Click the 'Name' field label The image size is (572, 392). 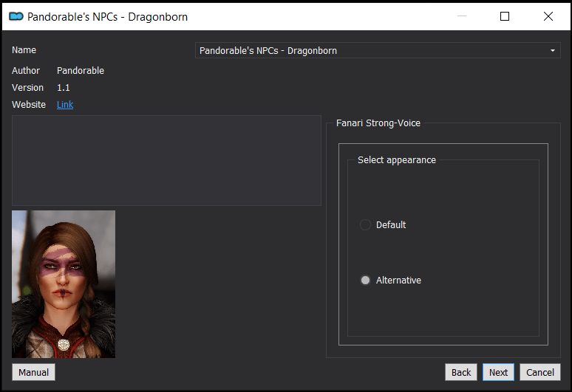(x=24, y=50)
